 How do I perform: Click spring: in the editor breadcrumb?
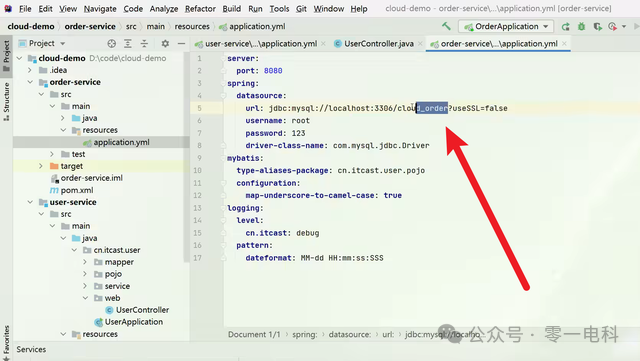pyautogui.click(x=304, y=334)
